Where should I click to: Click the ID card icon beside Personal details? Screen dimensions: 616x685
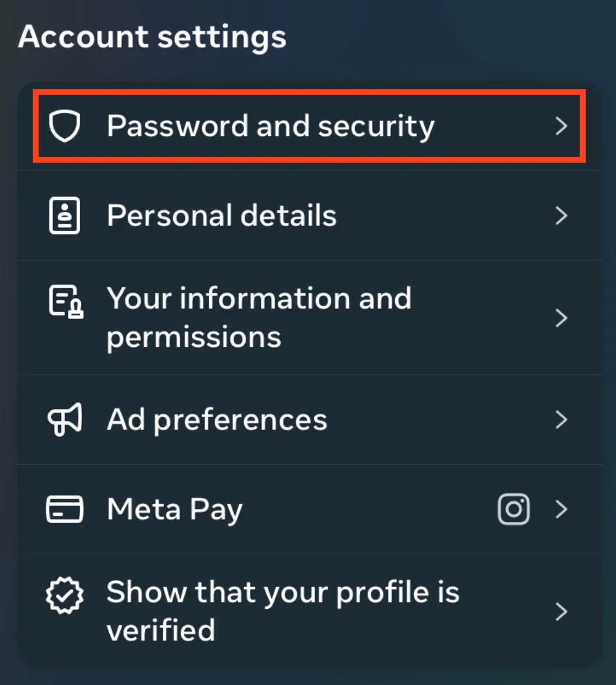[65, 216]
